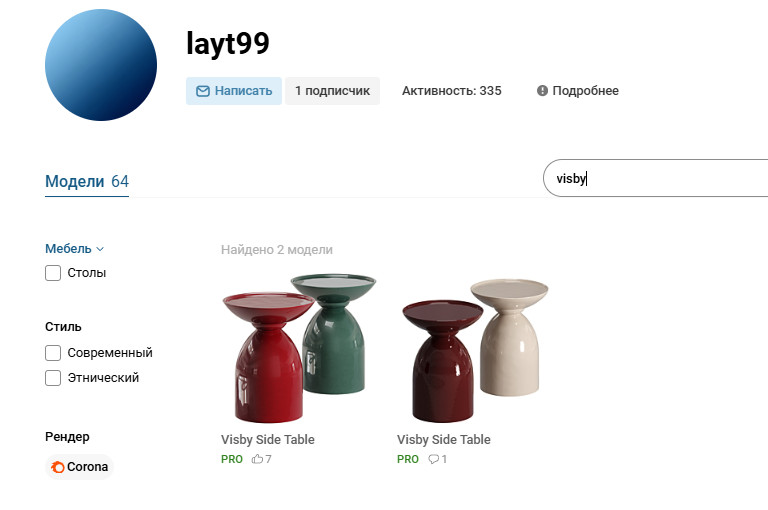Open the Модели 64 tab
The width and height of the screenshot is (768, 510).
coord(87,182)
